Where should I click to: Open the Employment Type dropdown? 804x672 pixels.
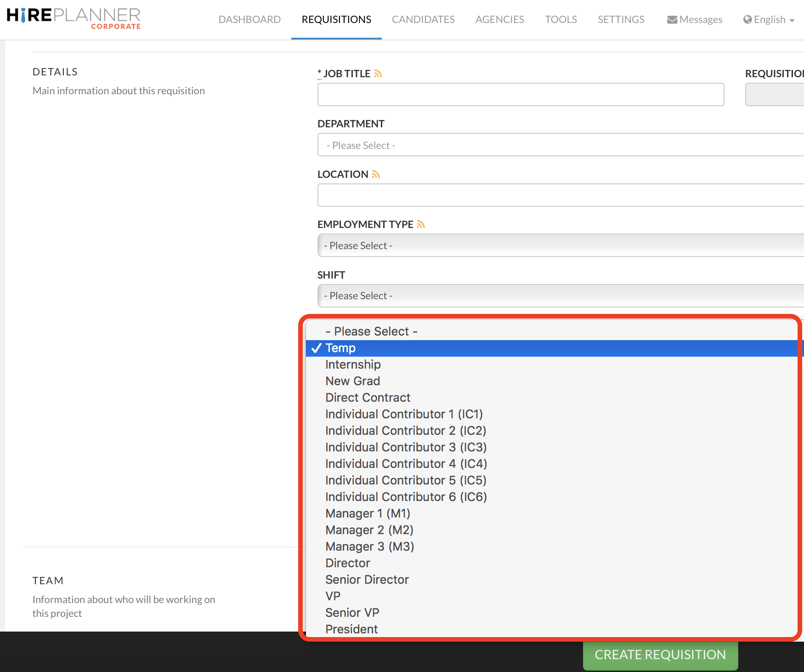(x=561, y=245)
